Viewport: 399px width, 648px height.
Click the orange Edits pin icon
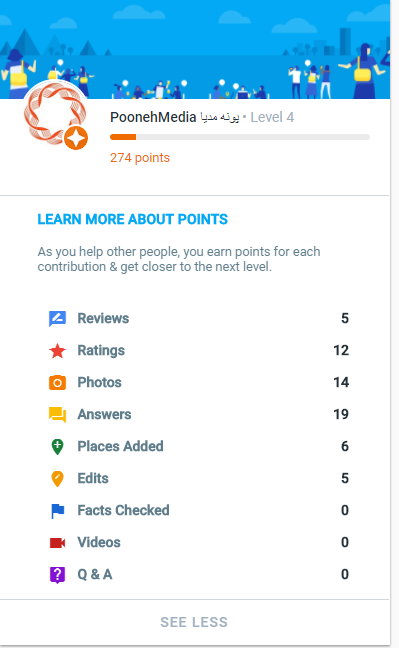(x=57, y=479)
